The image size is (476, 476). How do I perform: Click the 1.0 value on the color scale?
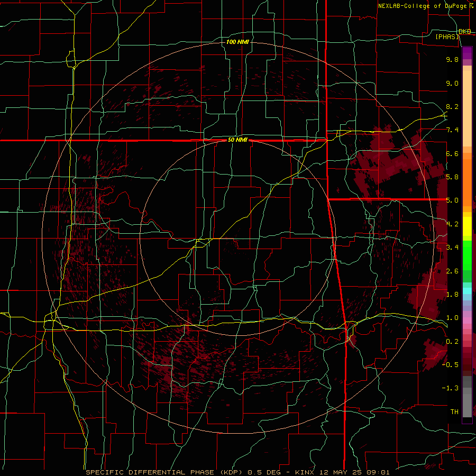(x=452, y=318)
